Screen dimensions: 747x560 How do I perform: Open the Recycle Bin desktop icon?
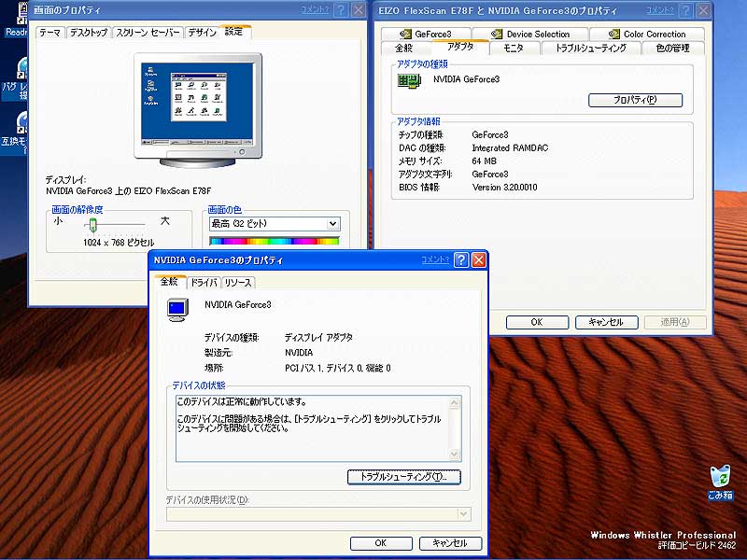[720, 482]
